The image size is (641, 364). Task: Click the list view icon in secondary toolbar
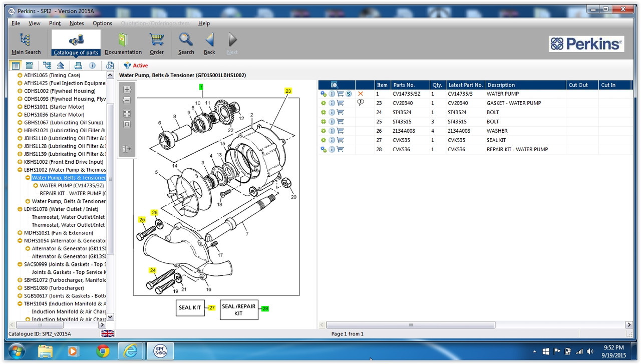tap(16, 66)
